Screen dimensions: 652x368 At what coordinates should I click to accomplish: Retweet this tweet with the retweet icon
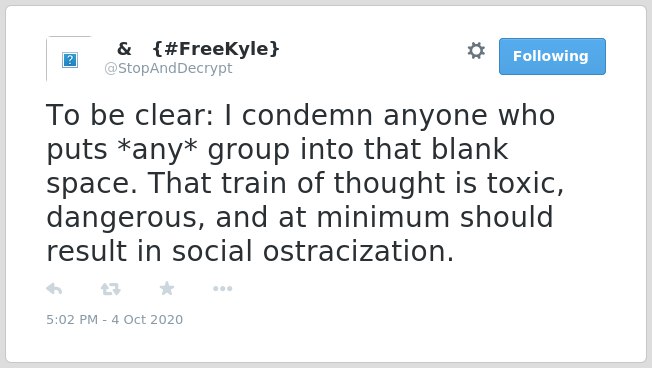tap(111, 289)
